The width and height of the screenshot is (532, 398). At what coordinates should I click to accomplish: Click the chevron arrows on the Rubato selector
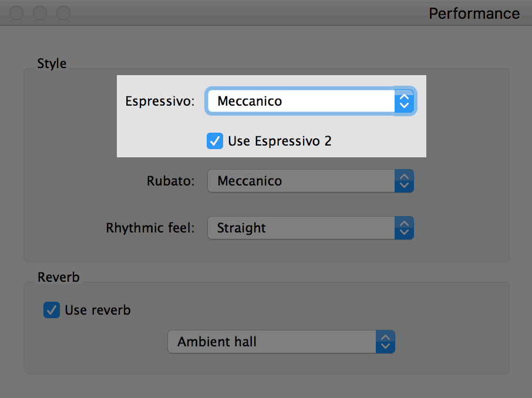point(404,181)
